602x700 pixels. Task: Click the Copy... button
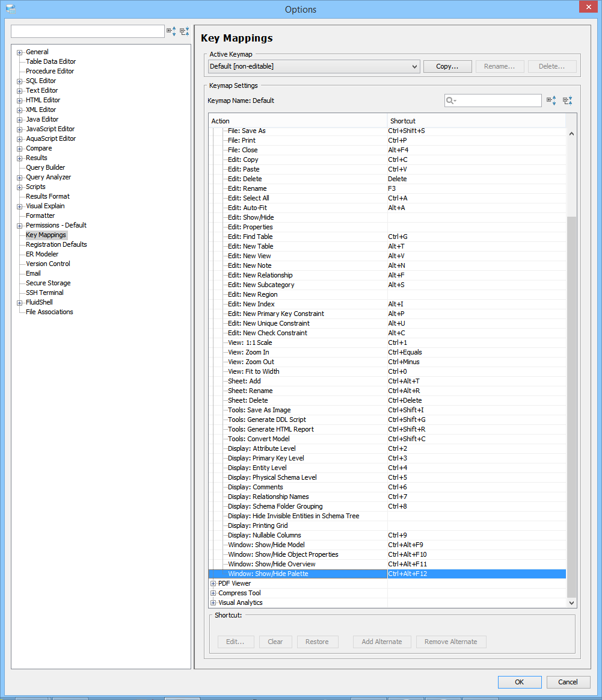tap(447, 67)
